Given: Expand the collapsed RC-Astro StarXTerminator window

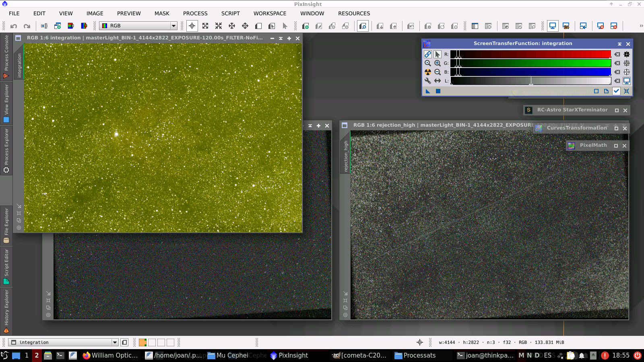Looking at the screenshot, I should coord(616,110).
